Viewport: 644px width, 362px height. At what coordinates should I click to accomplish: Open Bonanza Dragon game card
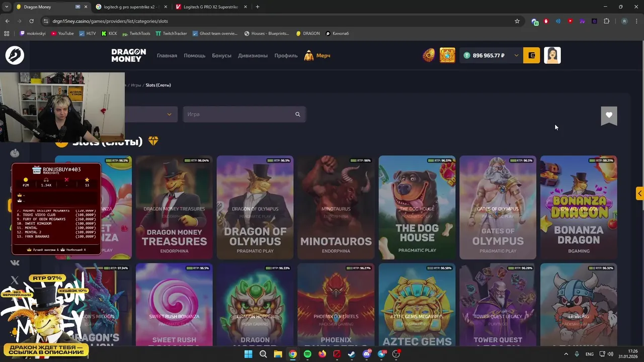click(579, 208)
